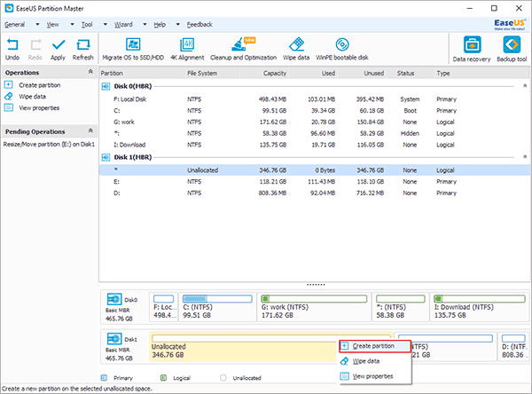The image size is (532, 394).
Task: Click the grayed Redo icon
Action: [35, 49]
